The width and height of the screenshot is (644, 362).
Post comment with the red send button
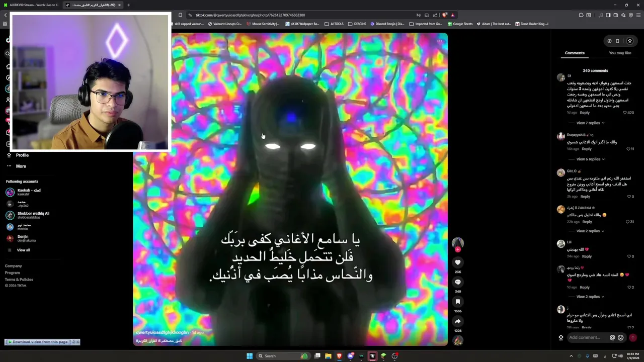633,338
